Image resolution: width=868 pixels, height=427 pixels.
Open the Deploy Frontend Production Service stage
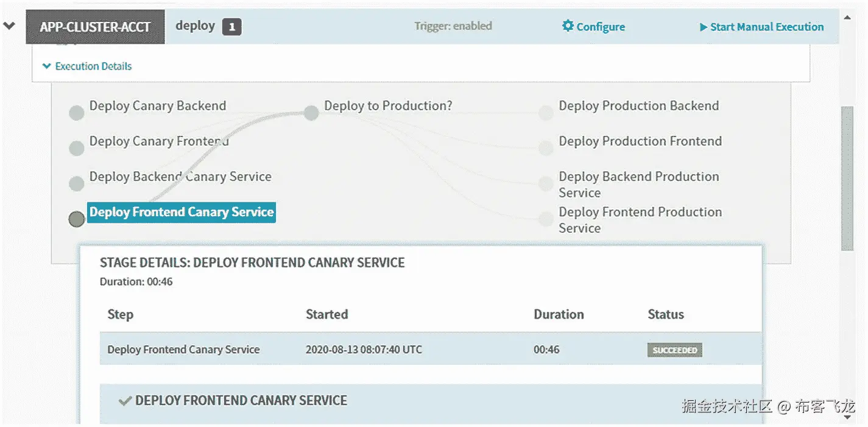(x=640, y=219)
